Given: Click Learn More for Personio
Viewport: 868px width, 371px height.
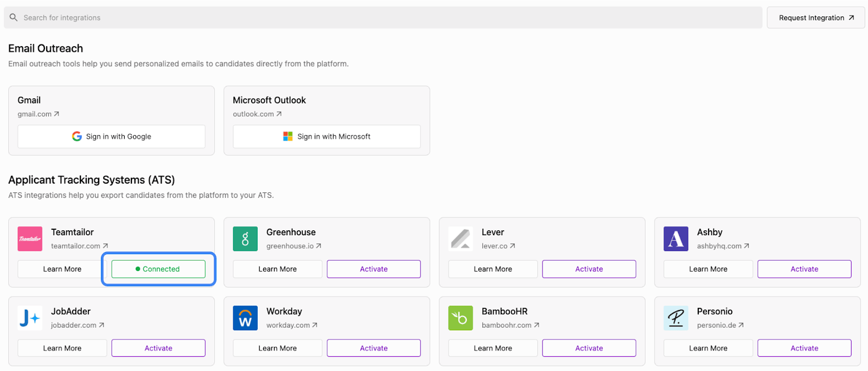Looking at the screenshot, I should (x=709, y=348).
